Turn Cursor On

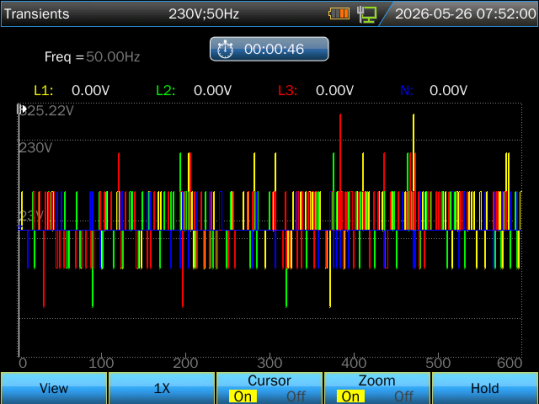[x=243, y=396]
